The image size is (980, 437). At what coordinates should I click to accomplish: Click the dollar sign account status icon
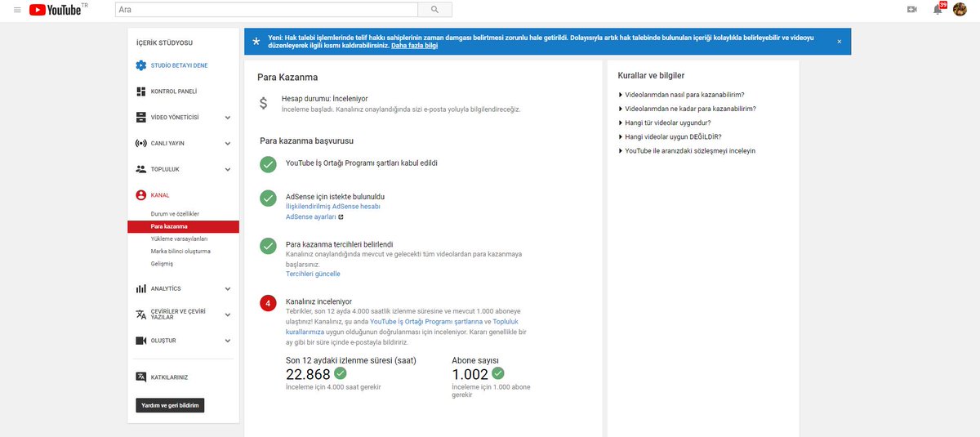tap(263, 103)
